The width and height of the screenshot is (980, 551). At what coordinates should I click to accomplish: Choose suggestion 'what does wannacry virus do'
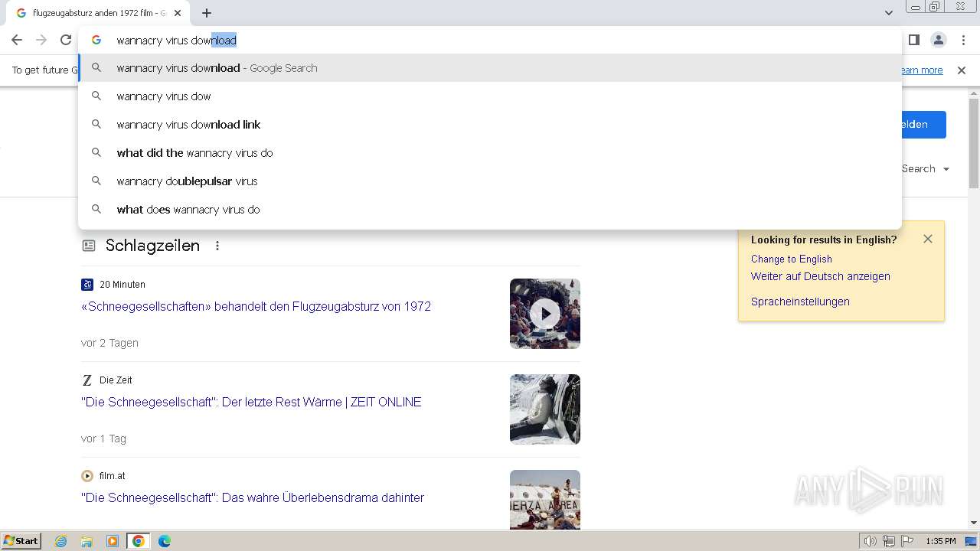(x=490, y=210)
